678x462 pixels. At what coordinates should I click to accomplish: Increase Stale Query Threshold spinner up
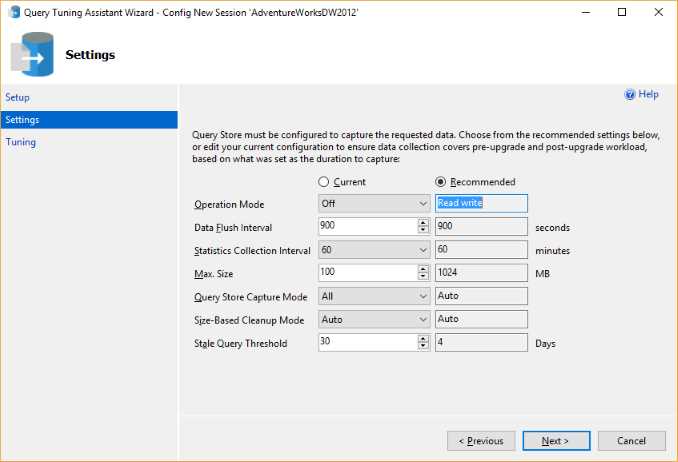423,339
